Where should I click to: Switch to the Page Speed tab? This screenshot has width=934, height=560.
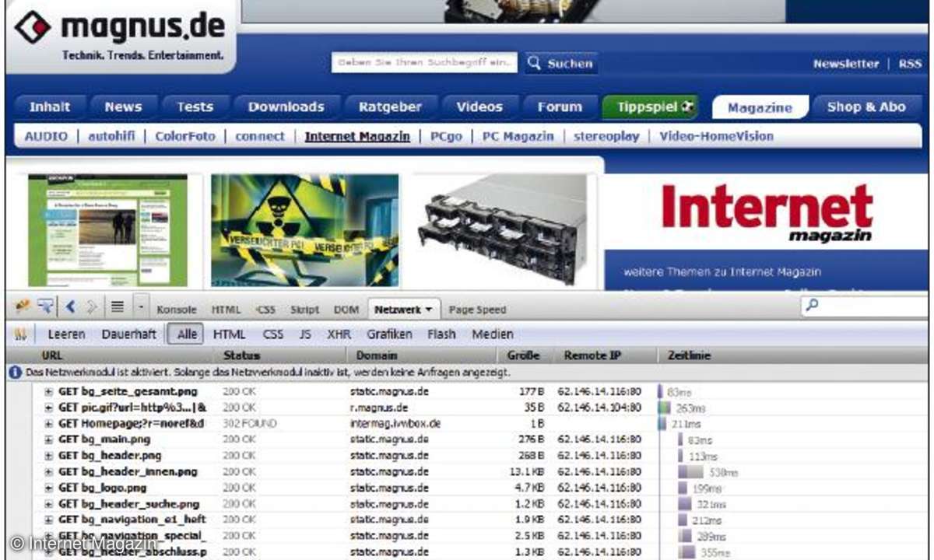477,310
